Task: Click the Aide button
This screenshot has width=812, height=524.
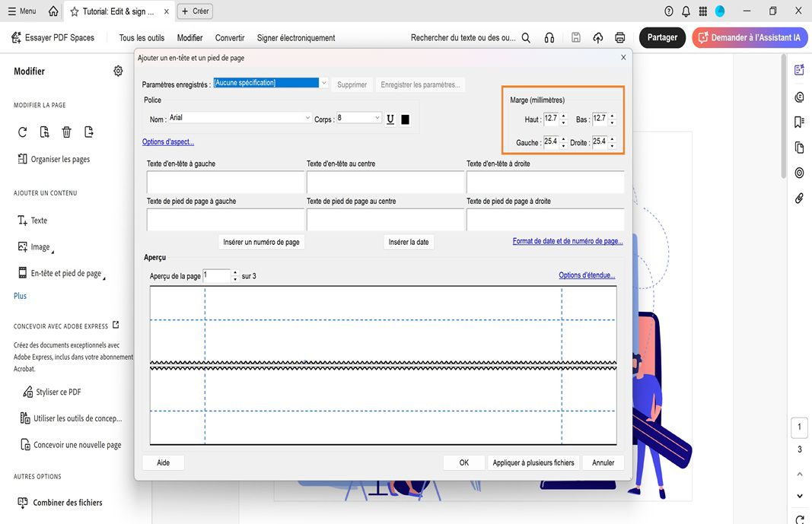Action: (x=163, y=462)
